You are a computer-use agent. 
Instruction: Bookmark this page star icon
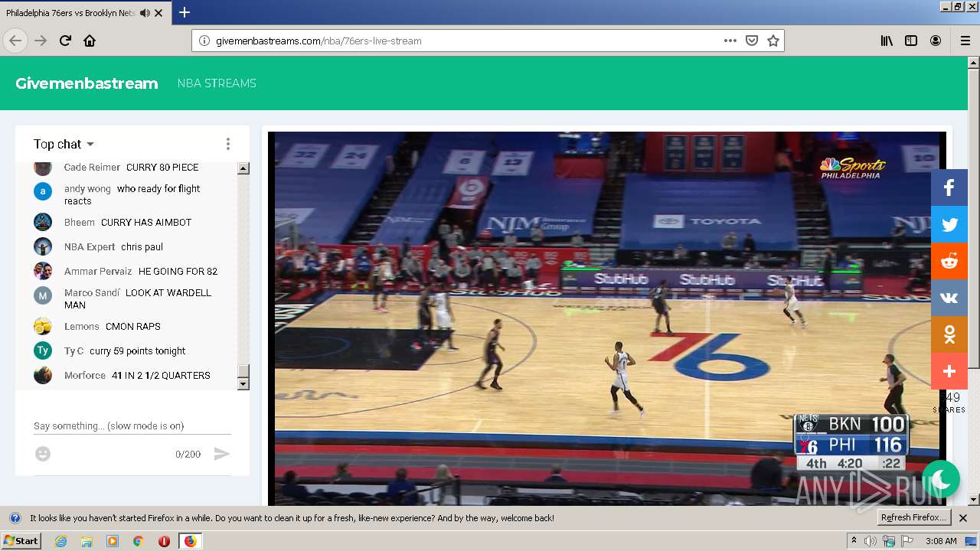click(x=773, y=41)
